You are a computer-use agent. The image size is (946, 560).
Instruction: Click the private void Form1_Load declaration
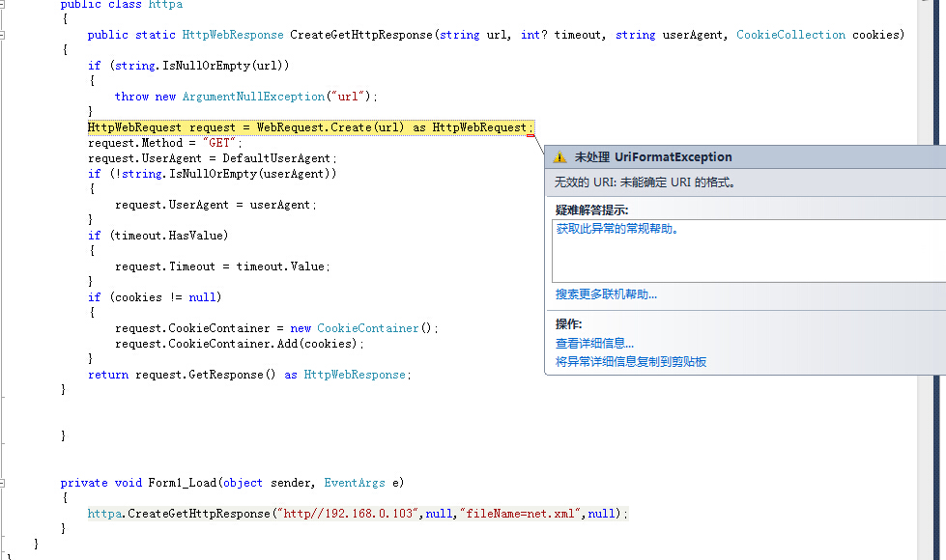(232, 483)
